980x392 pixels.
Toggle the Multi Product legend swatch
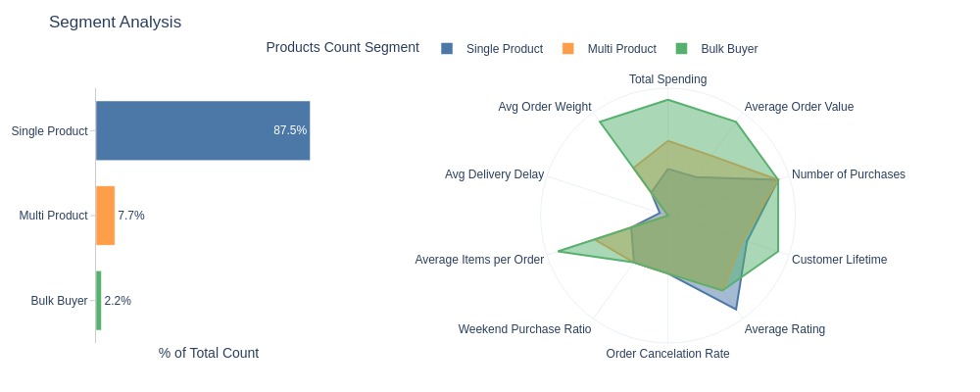point(568,49)
